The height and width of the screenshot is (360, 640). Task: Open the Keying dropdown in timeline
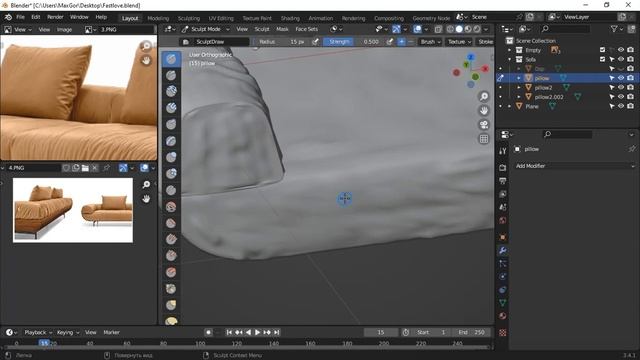pos(68,332)
